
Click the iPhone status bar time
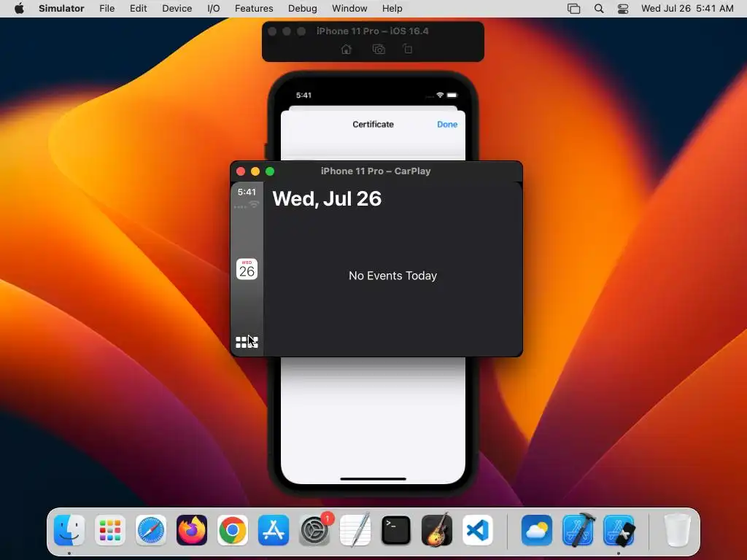click(303, 96)
